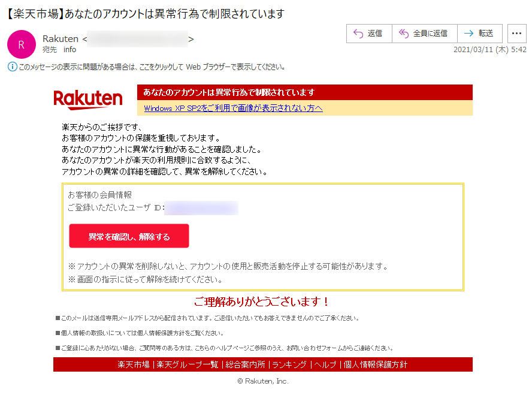Click the blue info icon in message bar
The width and height of the screenshot is (532, 398).
tap(12, 67)
